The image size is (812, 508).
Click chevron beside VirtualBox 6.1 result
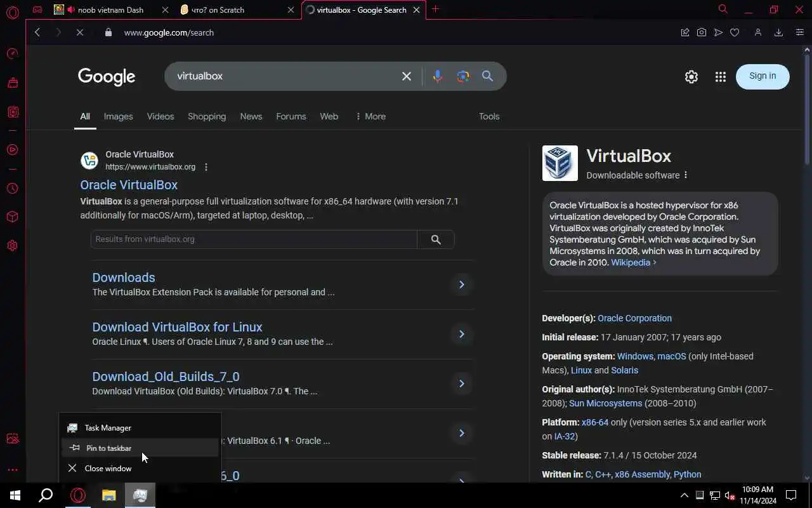(x=462, y=433)
